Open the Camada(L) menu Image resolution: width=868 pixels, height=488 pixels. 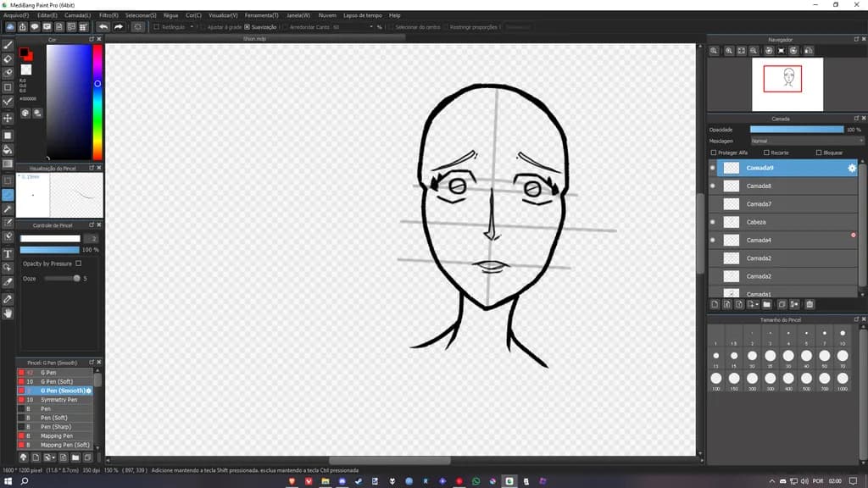[x=77, y=15]
